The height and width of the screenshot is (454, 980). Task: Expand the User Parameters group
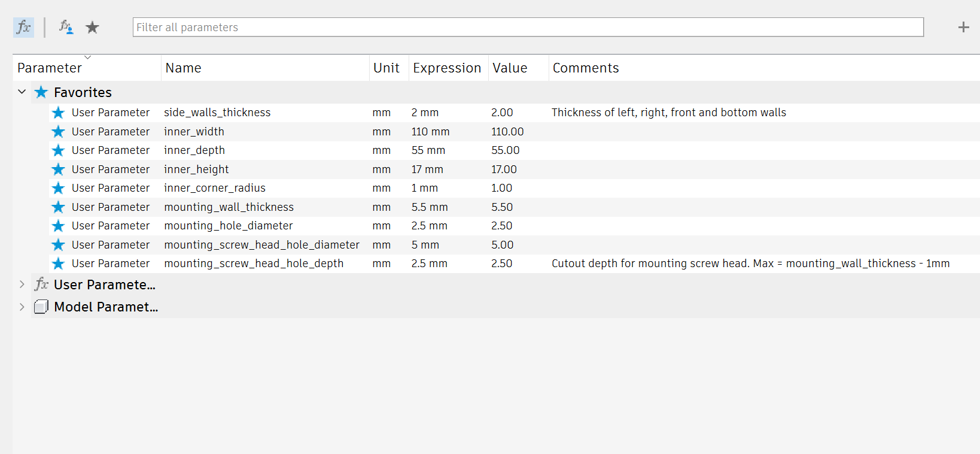click(x=22, y=284)
